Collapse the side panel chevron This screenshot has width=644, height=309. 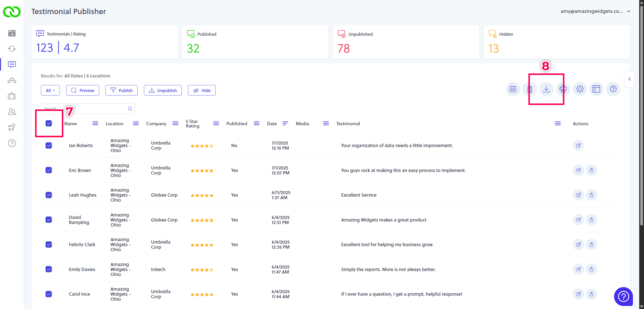[629, 79]
